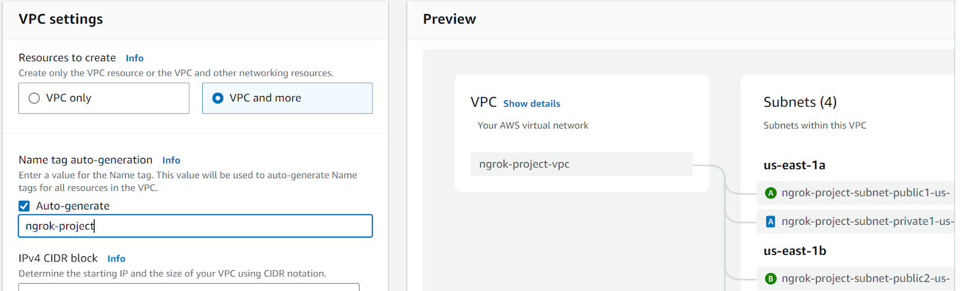Click the us-east-1b zone heading

point(795,251)
